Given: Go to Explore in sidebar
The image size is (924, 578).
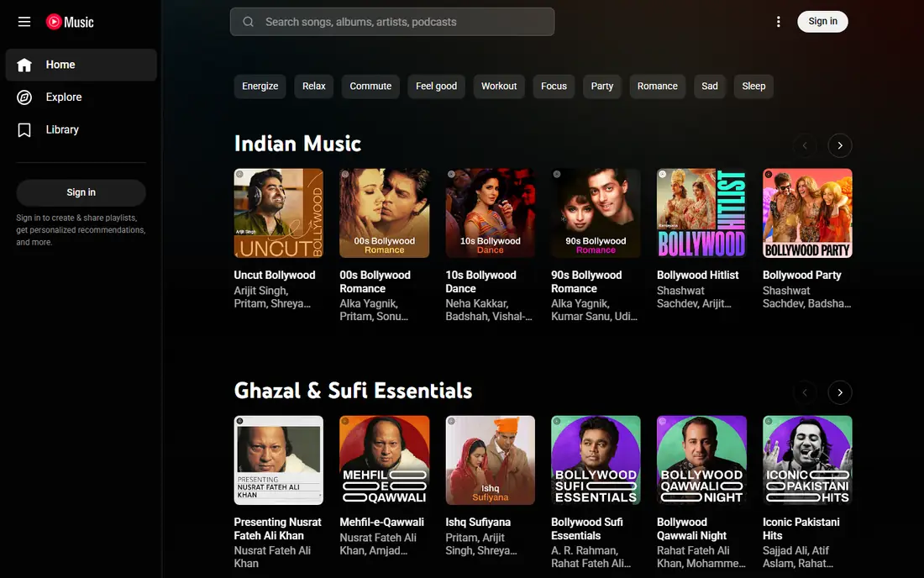Looking at the screenshot, I should [x=81, y=97].
